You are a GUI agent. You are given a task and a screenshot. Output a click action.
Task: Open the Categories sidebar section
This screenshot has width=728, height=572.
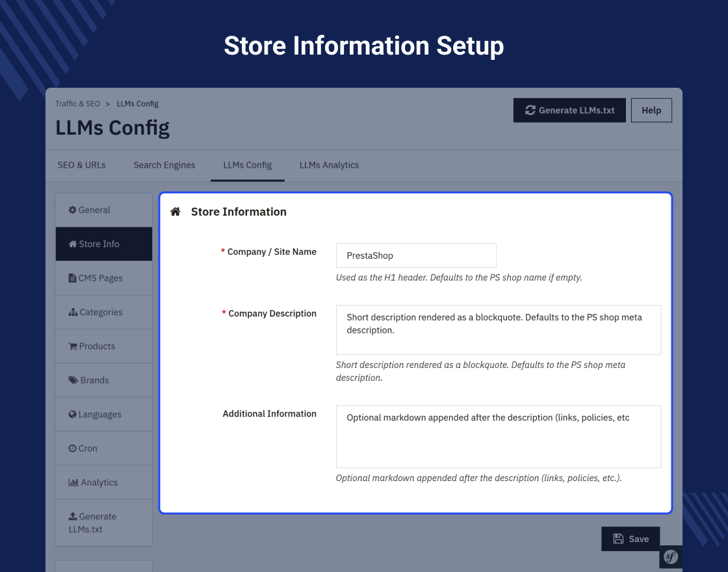pyautogui.click(x=104, y=312)
